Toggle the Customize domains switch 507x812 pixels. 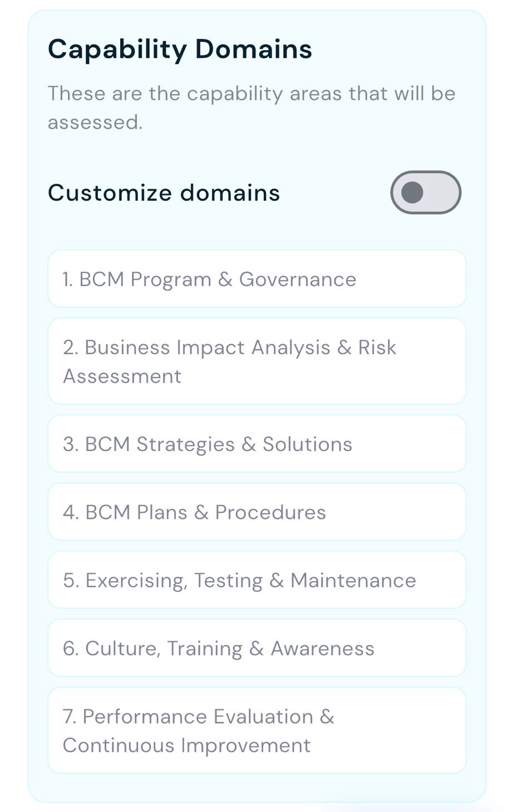tap(426, 193)
